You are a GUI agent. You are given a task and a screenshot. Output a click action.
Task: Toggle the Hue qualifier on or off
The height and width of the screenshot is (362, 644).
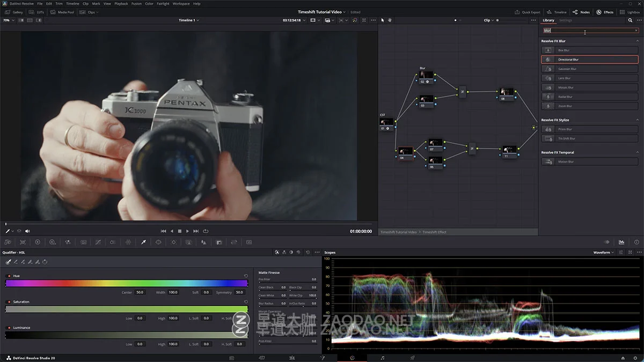point(8,276)
